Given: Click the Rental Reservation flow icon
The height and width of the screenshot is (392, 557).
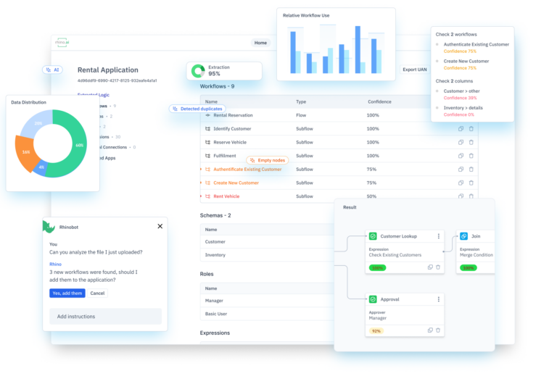Looking at the screenshot, I should click(x=208, y=115).
